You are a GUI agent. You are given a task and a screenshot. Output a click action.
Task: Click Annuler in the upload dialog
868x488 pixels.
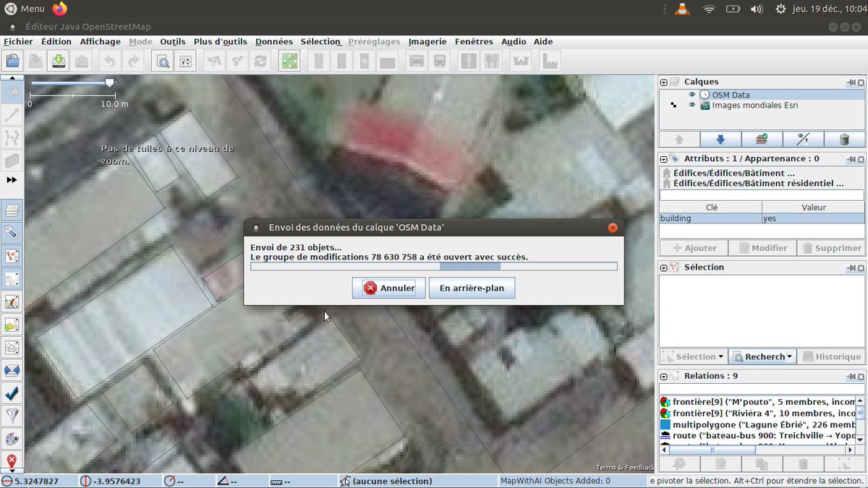(x=389, y=288)
